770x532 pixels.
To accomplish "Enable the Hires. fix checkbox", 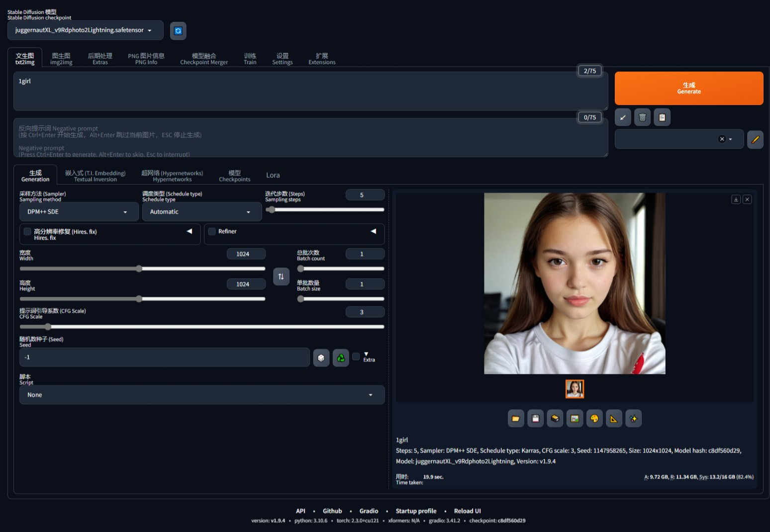I will click(27, 232).
